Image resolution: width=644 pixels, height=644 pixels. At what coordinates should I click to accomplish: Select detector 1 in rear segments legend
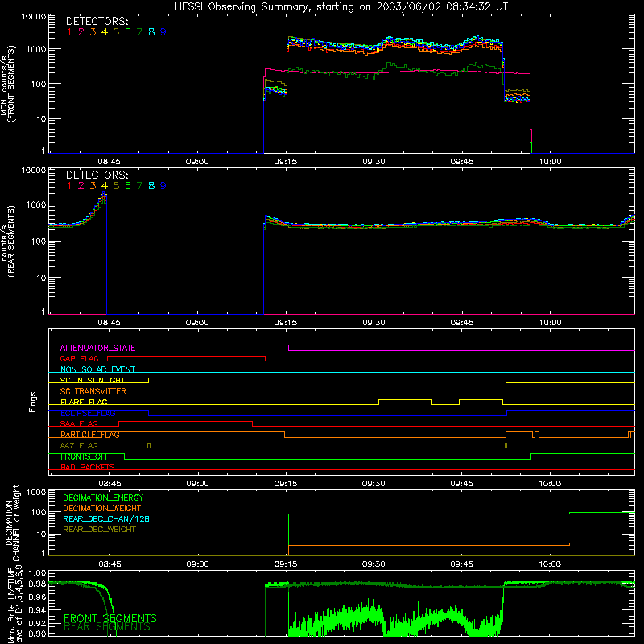[69, 186]
